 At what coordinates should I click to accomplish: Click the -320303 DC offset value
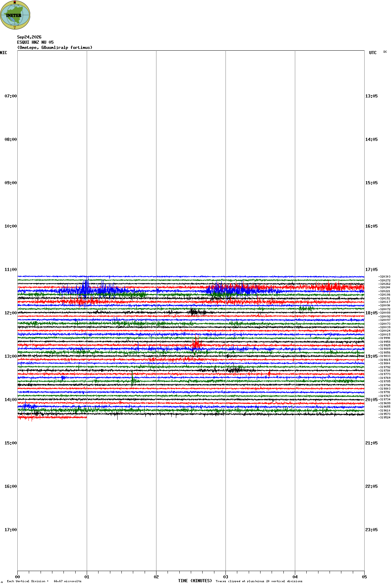[x=385, y=277]
